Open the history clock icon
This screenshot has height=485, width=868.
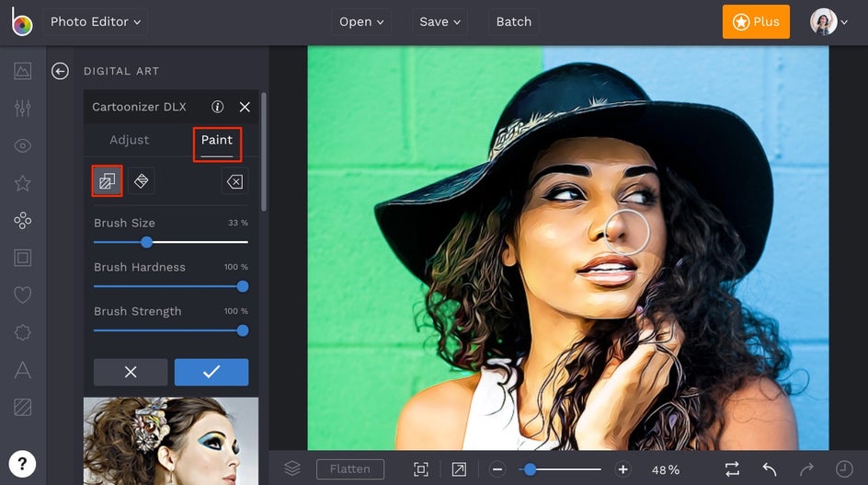coord(843,469)
